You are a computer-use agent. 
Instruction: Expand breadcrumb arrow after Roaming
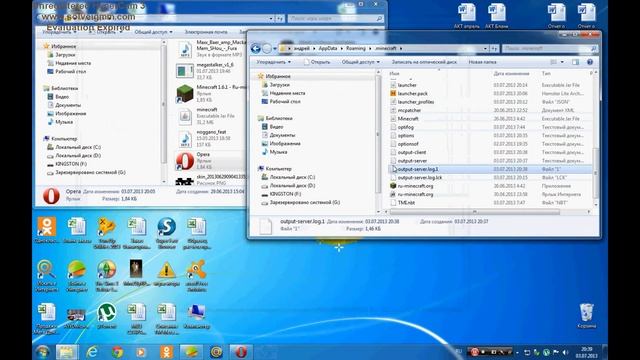pos(370,49)
